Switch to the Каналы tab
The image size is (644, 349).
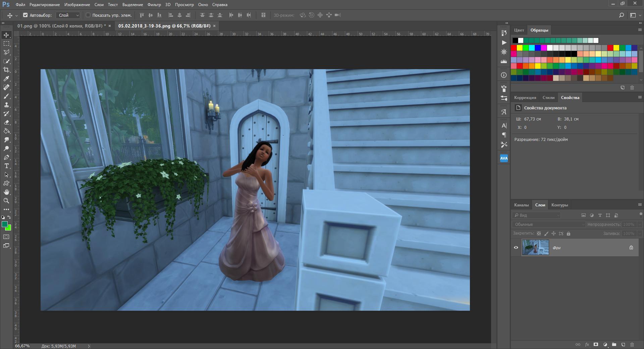[x=521, y=205]
